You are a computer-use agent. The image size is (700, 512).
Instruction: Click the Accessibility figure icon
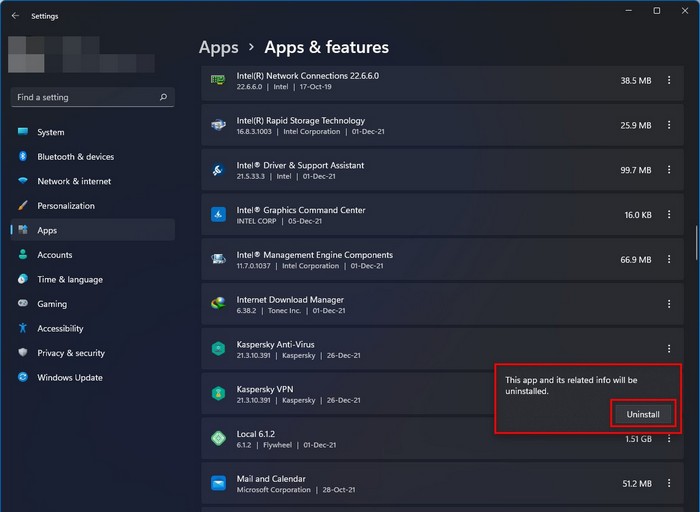click(22, 329)
